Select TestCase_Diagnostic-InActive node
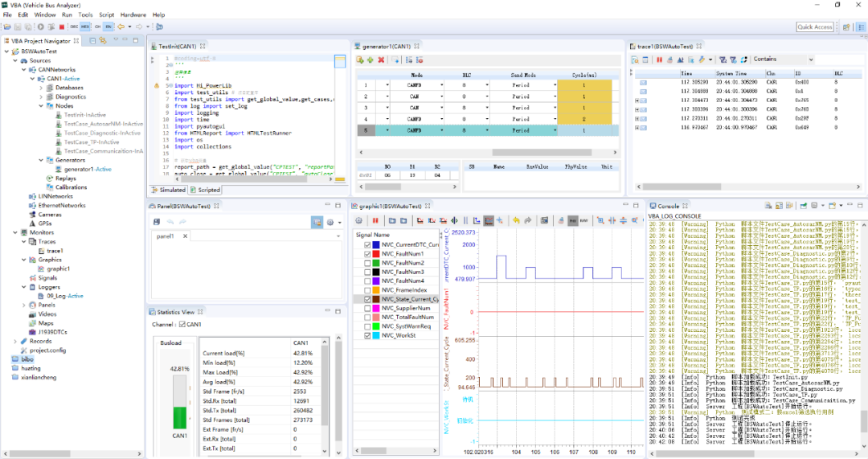 tap(102, 133)
